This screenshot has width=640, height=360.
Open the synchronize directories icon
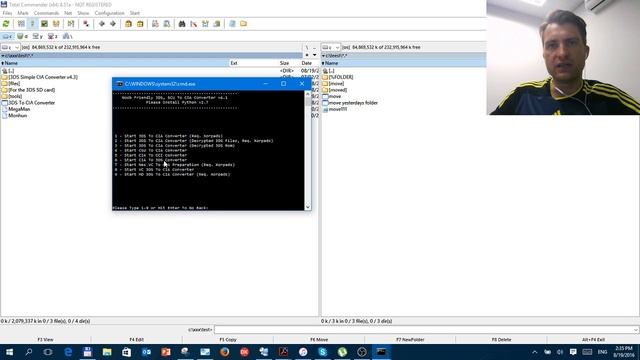(205, 24)
